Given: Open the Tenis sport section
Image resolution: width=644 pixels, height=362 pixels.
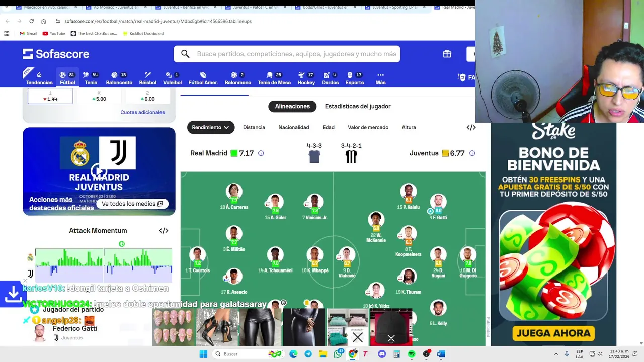Looking at the screenshot, I should 91,78.
